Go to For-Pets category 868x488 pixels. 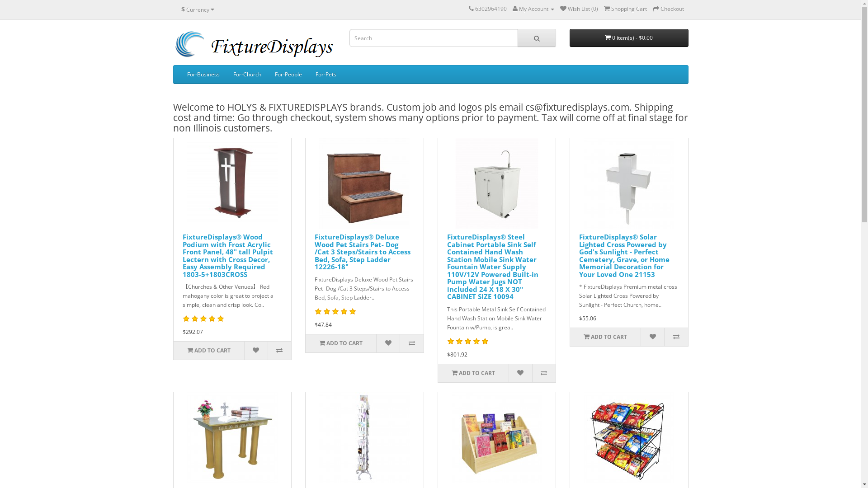point(325,75)
